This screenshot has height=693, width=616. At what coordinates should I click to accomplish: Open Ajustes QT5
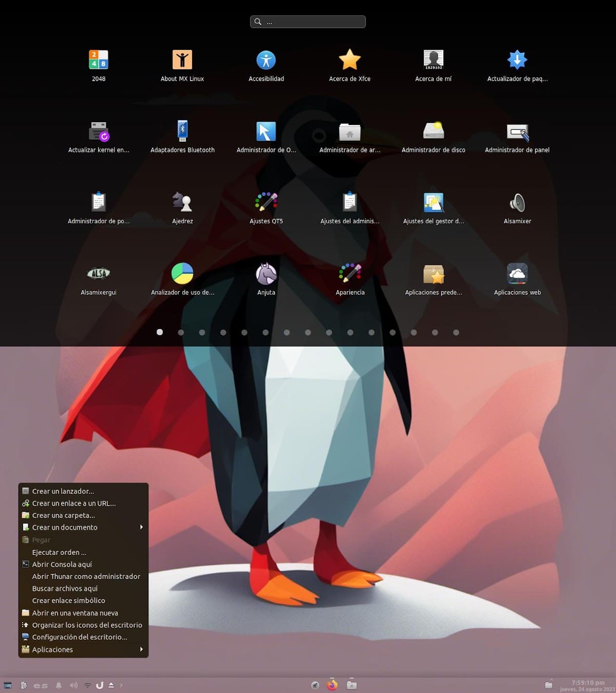click(266, 202)
